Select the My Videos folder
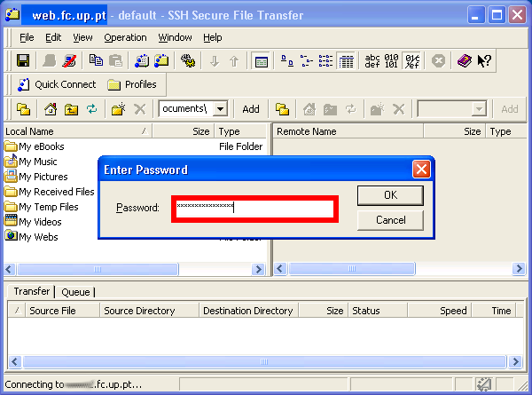Screen dimensions: 532x395 click(34, 222)
